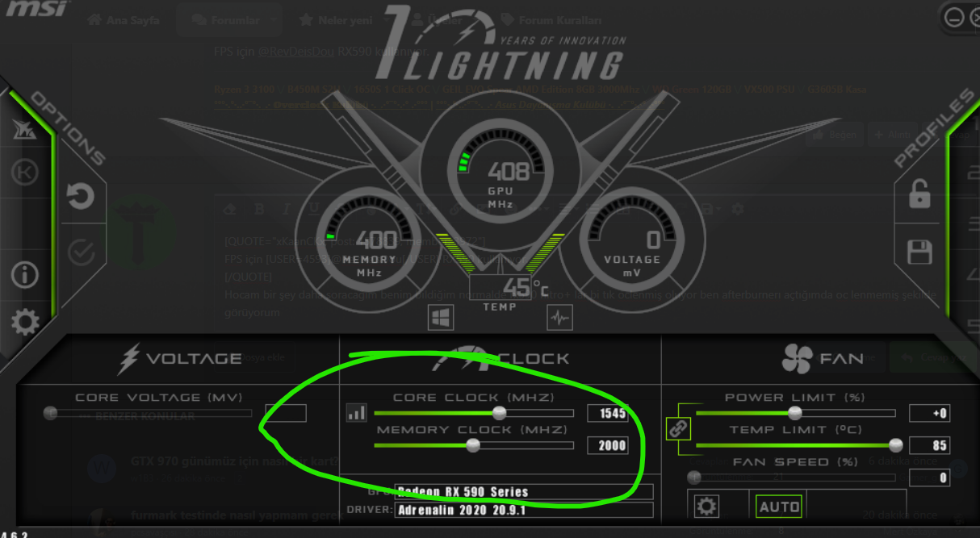Open fan settings gear below Fan Speed
This screenshot has width=980, height=538.
coord(707,507)
